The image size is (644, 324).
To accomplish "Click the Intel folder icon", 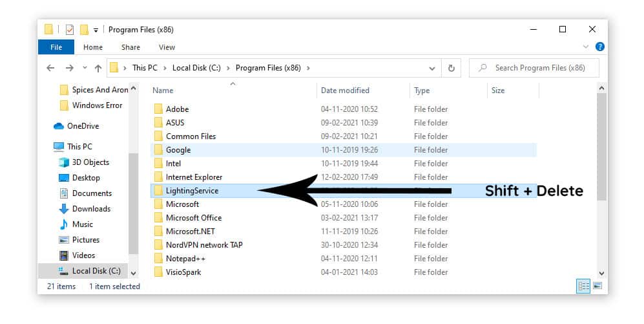I will 158,163.
